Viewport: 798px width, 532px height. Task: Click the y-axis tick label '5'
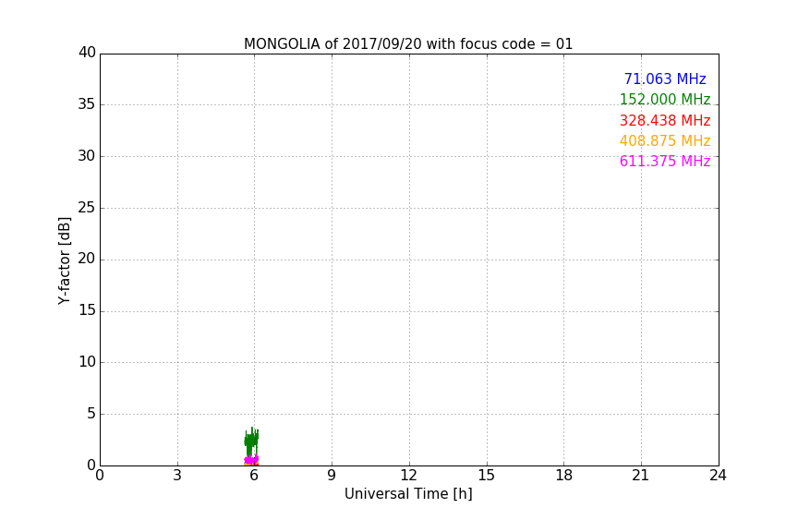91,414
